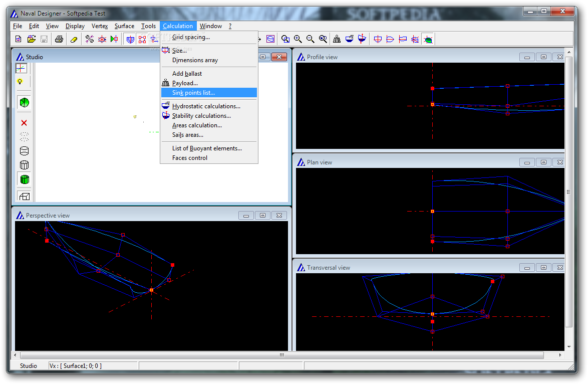This screenshot has width=588, height=384.
Task: Click the red crossed-eye icon
Action: pos(102,39)
